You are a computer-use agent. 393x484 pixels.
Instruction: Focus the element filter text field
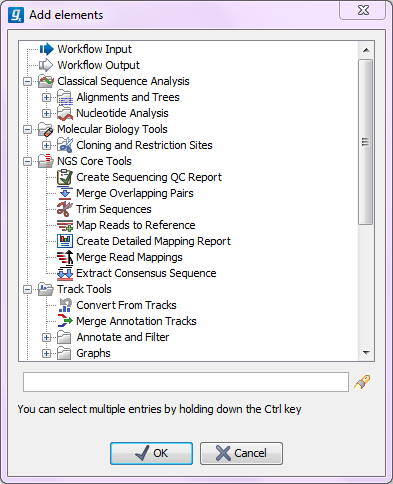(x=186, y=382)
